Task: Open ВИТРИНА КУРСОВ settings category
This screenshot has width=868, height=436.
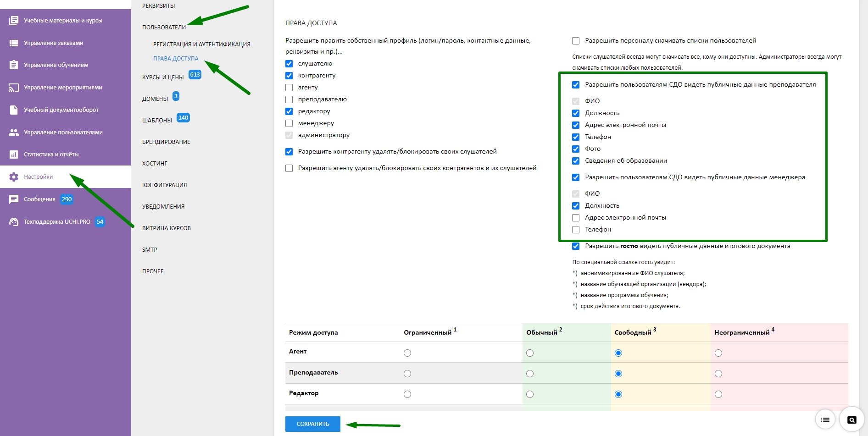Action: [x=167, y=228]
